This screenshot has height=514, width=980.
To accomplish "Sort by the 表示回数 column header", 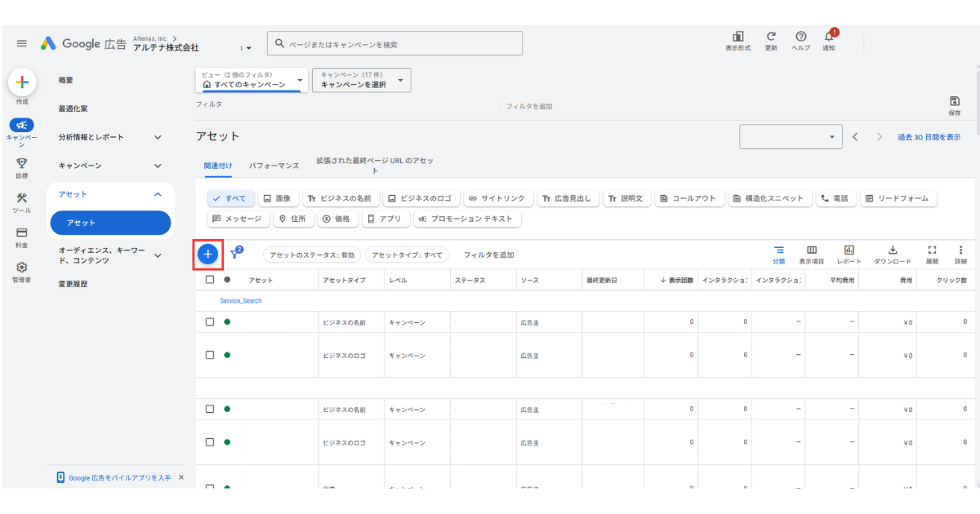I will 677,280.
